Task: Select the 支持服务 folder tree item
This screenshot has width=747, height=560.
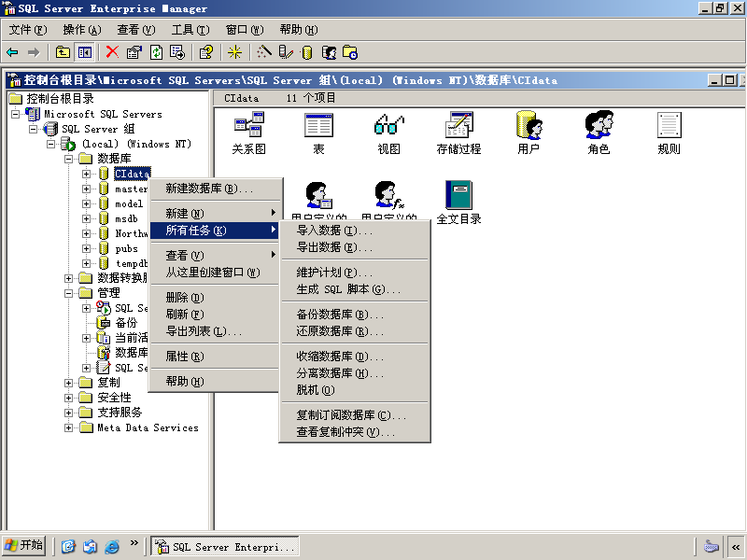Action: coord(120,413)
